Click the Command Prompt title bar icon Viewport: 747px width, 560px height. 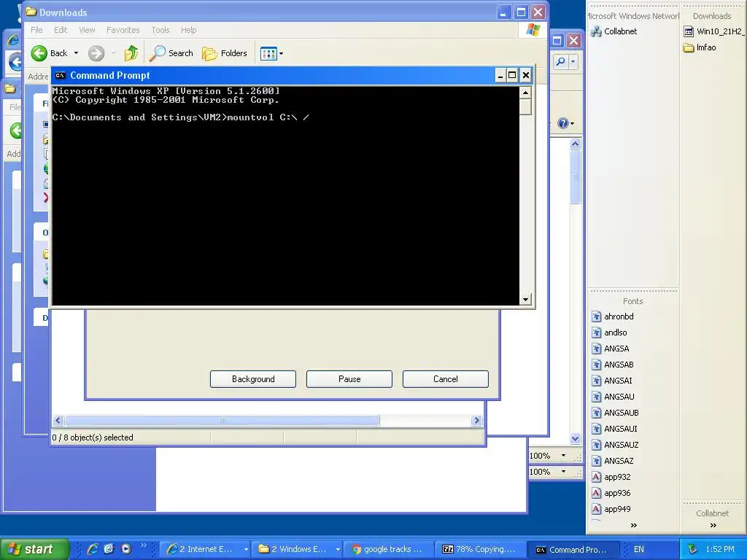60,75
